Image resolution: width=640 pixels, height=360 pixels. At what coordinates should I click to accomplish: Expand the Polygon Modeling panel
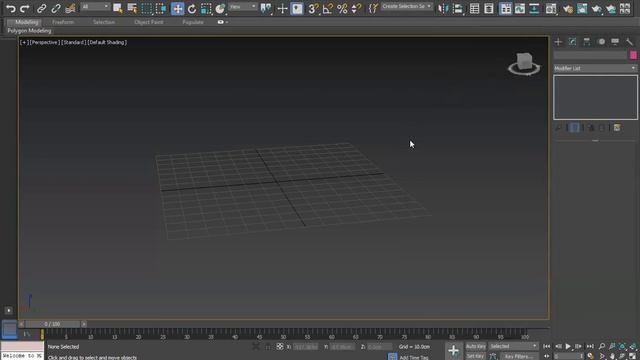click(29, 31)
